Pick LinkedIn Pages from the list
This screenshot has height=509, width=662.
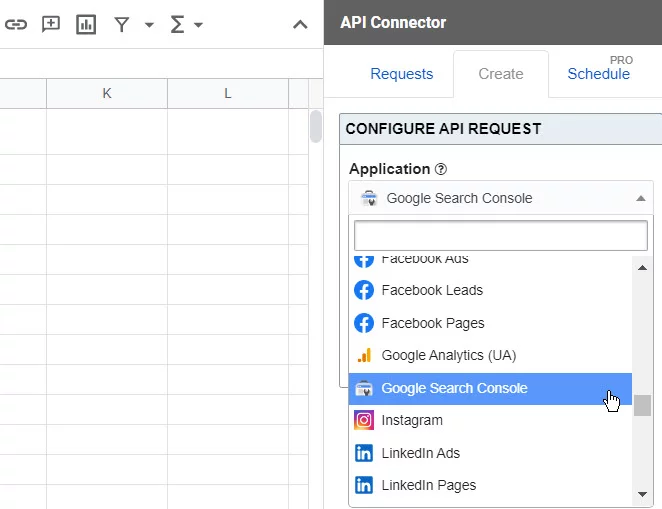pos(490,485)
